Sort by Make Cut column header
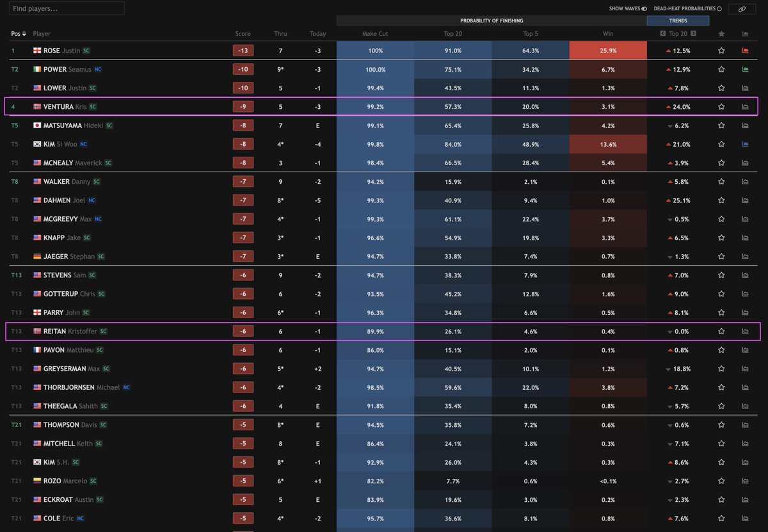Viewport: 768px width, 532px height. (375, 34)
